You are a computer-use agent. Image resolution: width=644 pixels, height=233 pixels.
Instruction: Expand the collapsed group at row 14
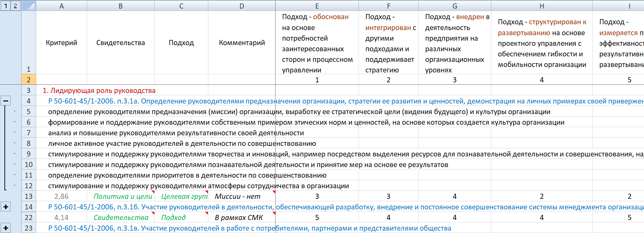pyautogui.click(x=6, y=207)
